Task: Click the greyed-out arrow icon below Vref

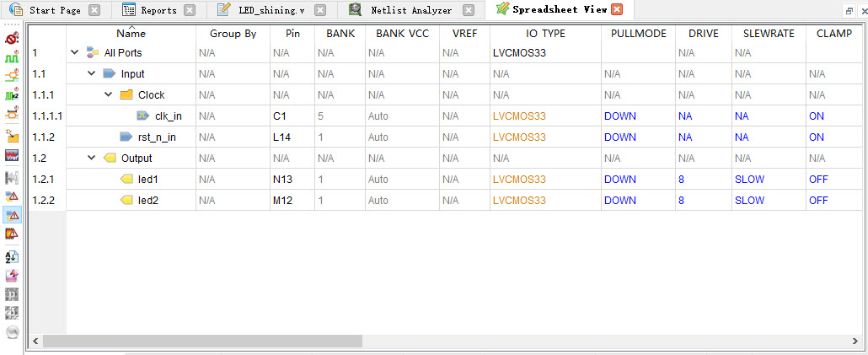Action: (12, 177)
